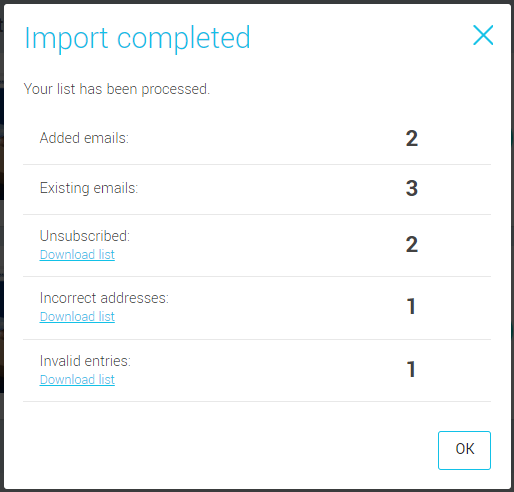Screen dimensions: 514x492
Task: Click the Added emails count of 2
Action: point(412,139)
